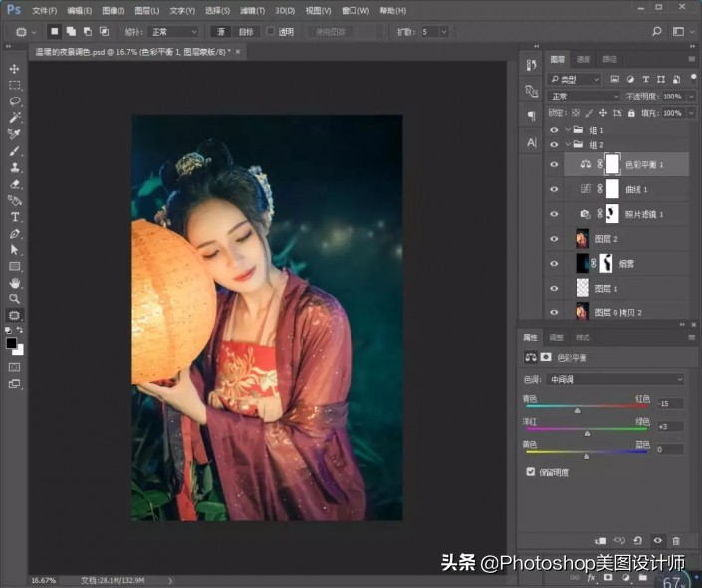Viewport: 702px width, 588px height.
Task: Click the 源 button
Action: coord(221,32)
